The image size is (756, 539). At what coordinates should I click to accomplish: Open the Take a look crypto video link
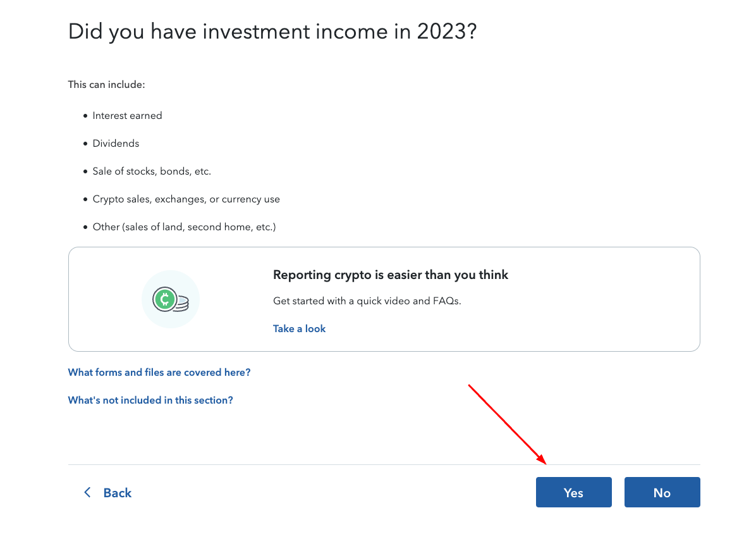(x=299, y=328)
